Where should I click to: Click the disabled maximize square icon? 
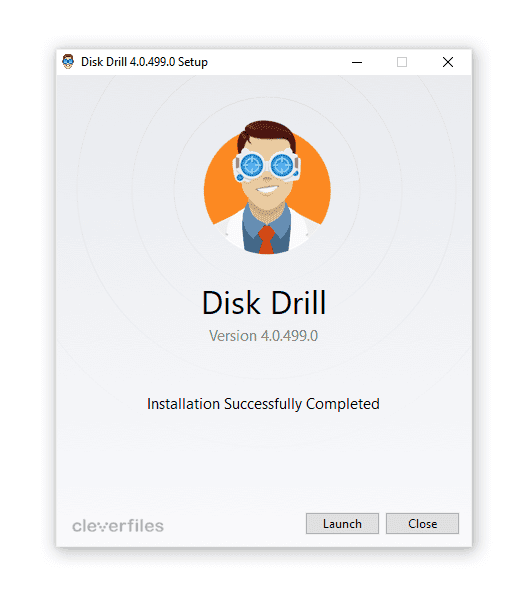pos(402,62)
